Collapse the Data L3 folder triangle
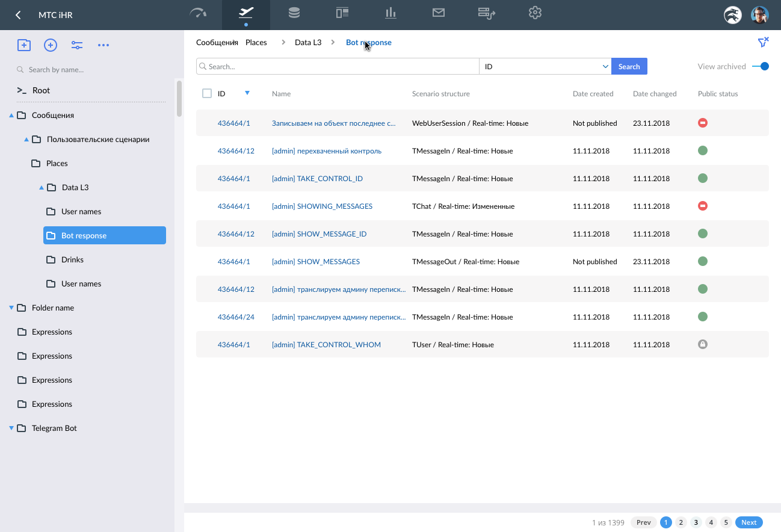 tap(42, 187)
